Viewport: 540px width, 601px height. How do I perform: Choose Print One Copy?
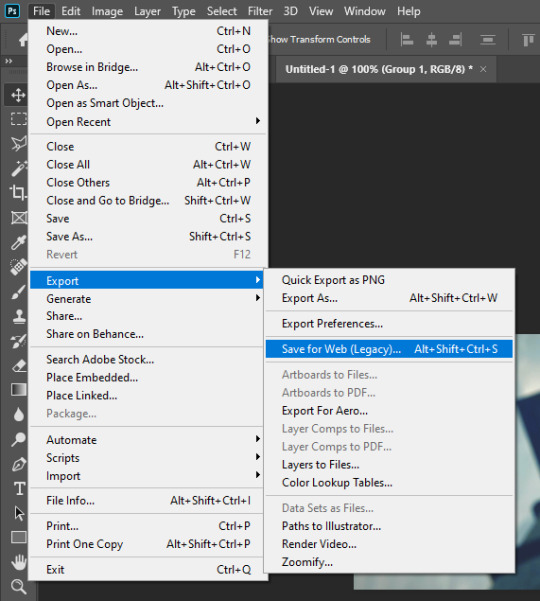click(x=147, y=544)
